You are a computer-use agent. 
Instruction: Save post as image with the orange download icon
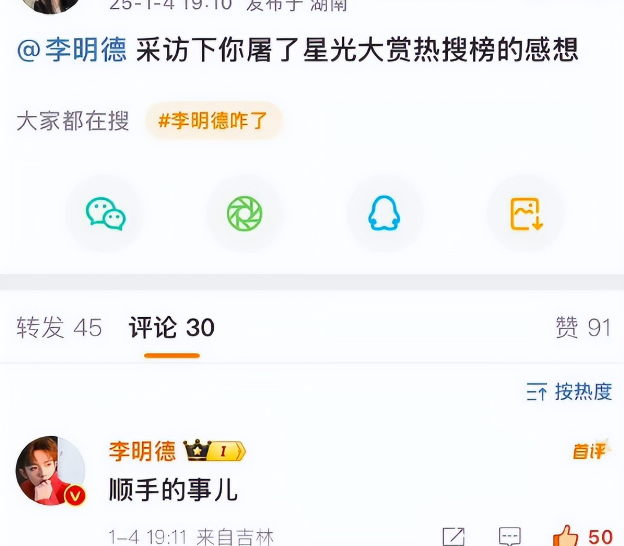(526, 214)
